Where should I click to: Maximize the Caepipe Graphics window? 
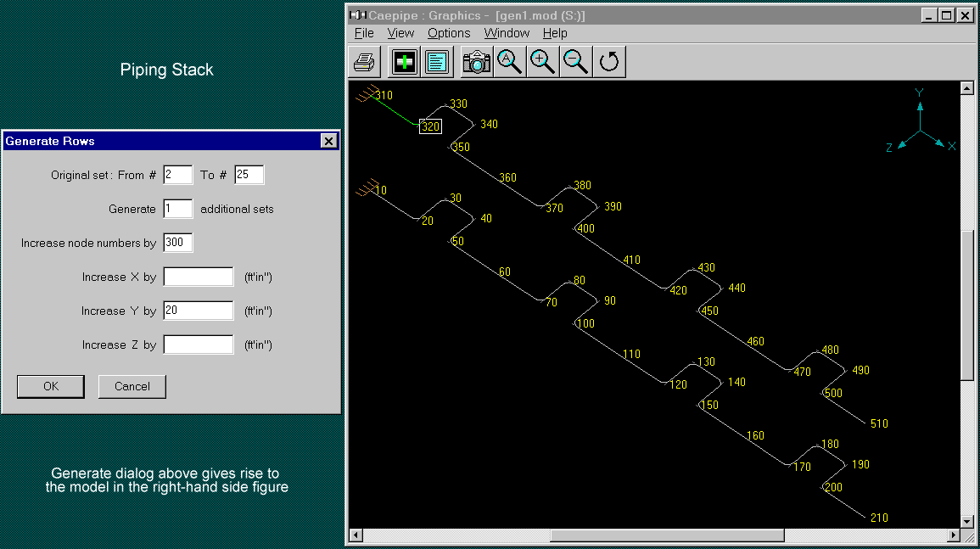click(947, 15)
